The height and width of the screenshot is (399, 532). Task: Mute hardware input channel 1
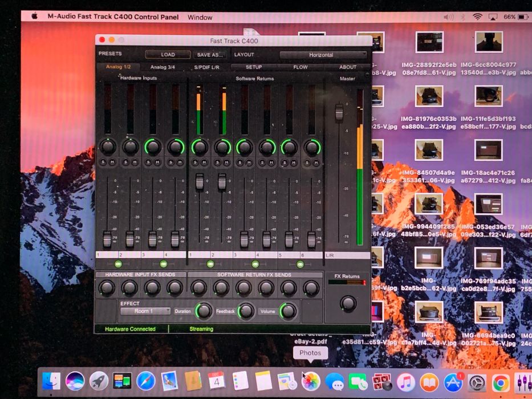[x=112, y=162]
